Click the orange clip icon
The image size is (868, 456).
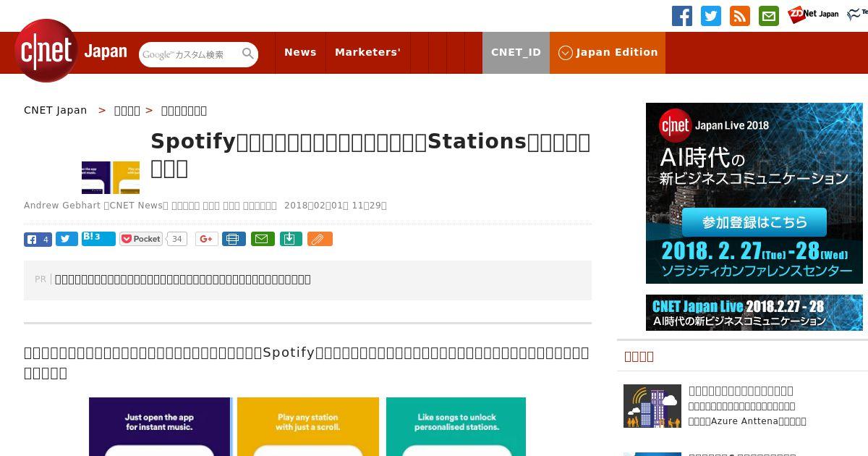pyautogui.click(x=320, y=239)
